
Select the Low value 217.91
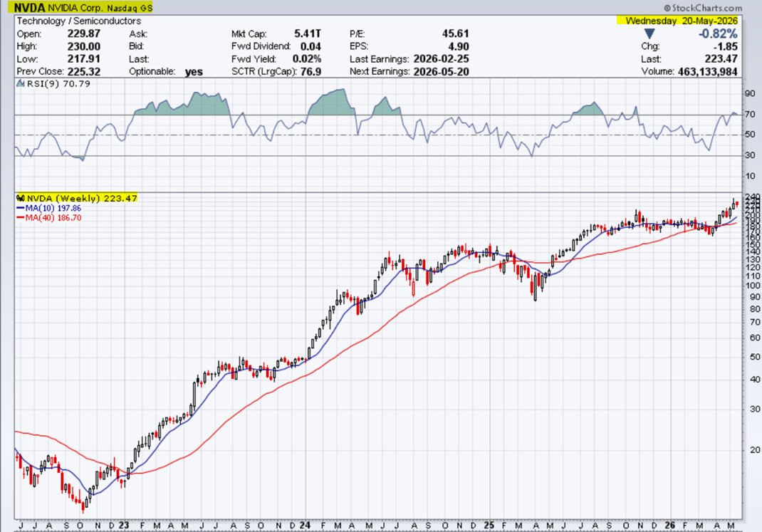pos(83,59)
